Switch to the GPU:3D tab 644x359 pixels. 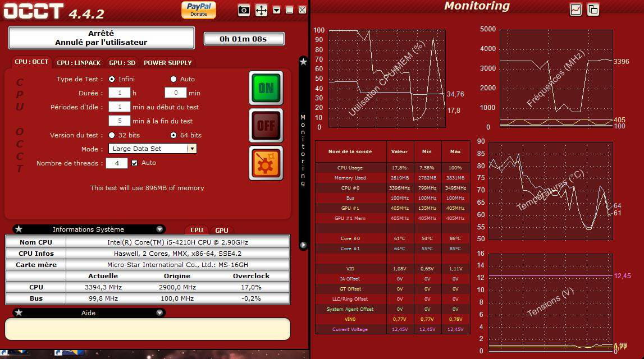(122, 63)
